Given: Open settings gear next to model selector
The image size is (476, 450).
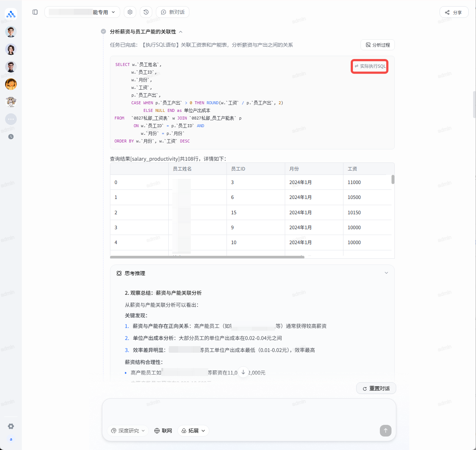Looking at the screenshot, I should (x=130, y=12).
